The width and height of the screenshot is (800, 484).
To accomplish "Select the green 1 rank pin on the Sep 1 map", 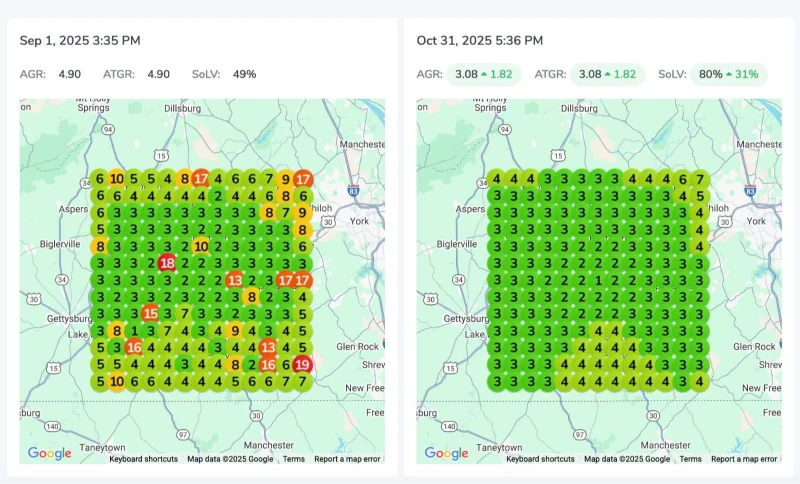I will [x=134, y=331].
